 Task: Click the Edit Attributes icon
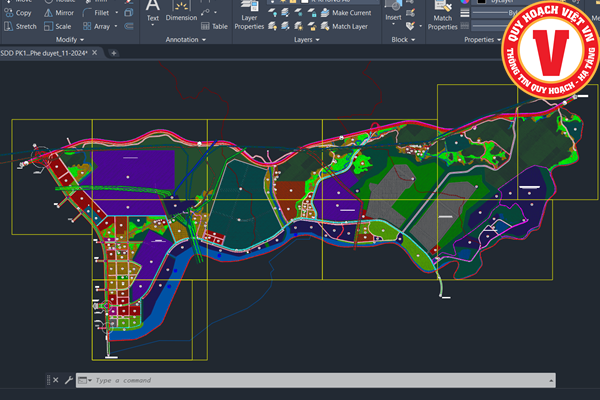tap(410, 26)
